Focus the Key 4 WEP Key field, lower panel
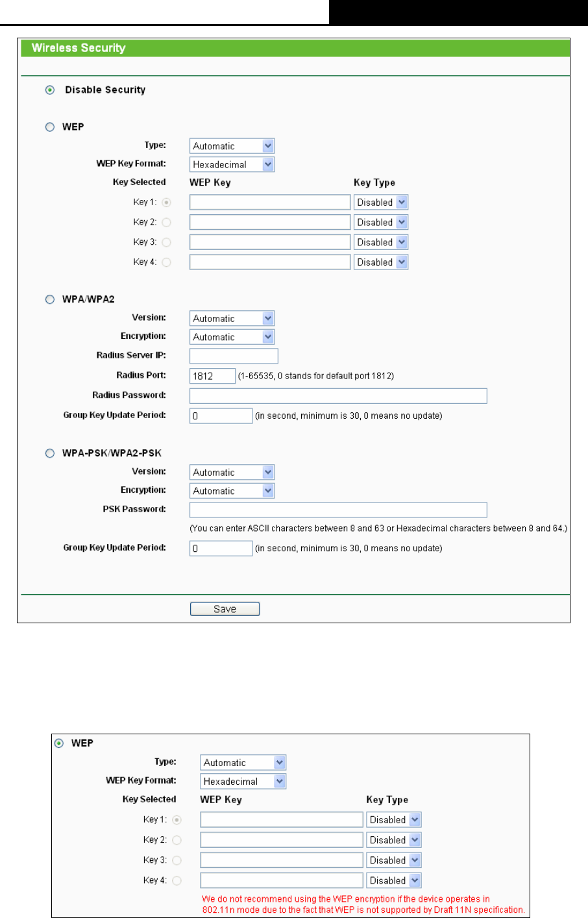Image resolution: width=588 pixels, height=918 pixels. click(282, 880)
